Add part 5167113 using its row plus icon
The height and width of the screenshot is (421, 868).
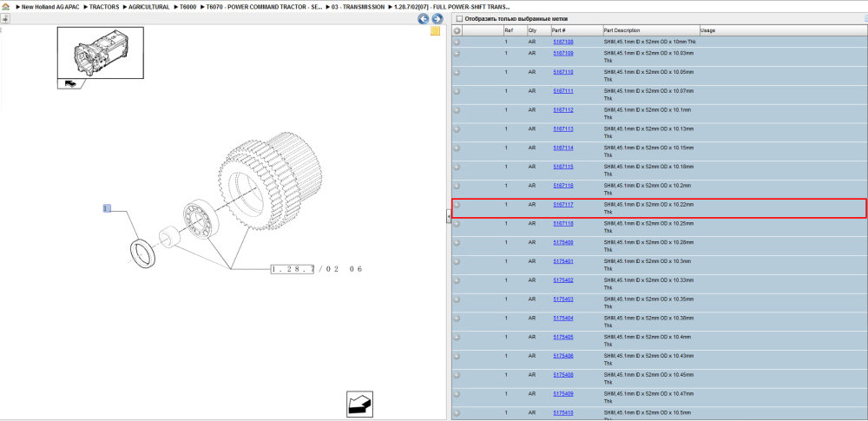tap(457, 129)
